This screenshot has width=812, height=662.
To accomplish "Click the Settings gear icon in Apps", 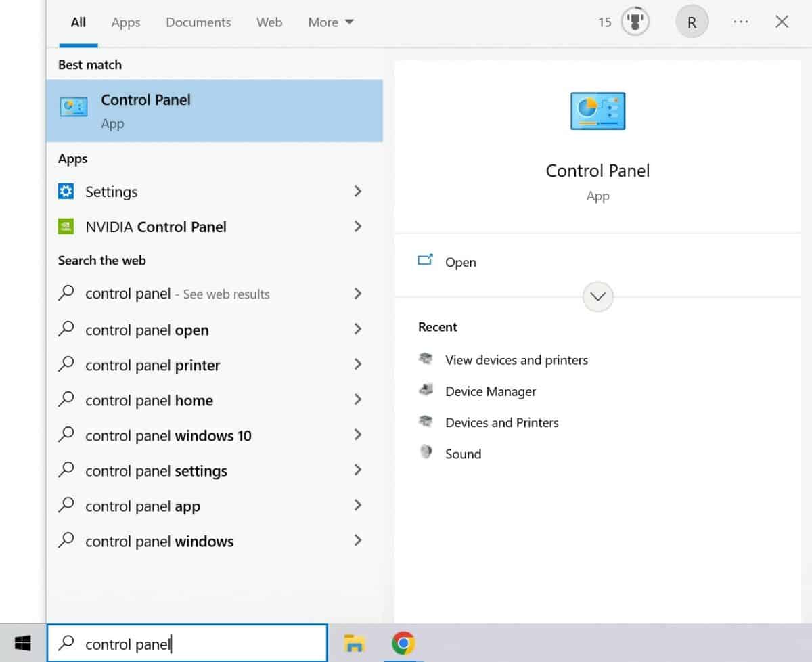I will (x=66, y=192).
